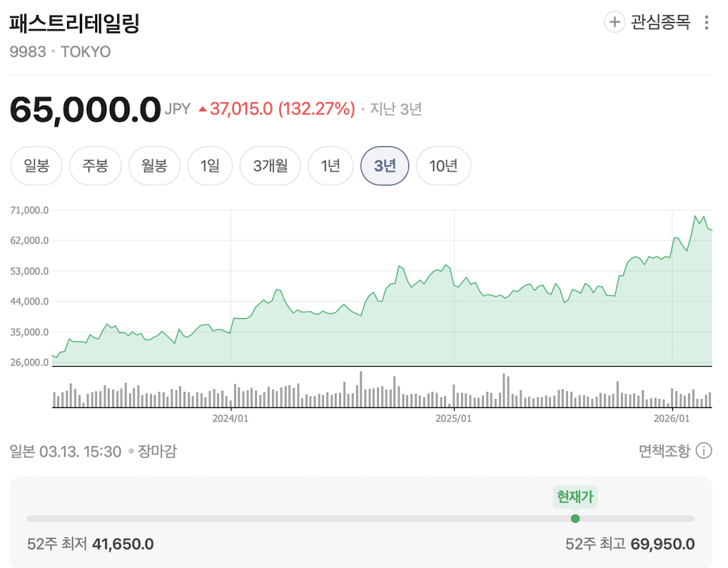Open the 면책조항 disclaimer link
The width and height of the screenshot is (728, 568).
point(664,451)
